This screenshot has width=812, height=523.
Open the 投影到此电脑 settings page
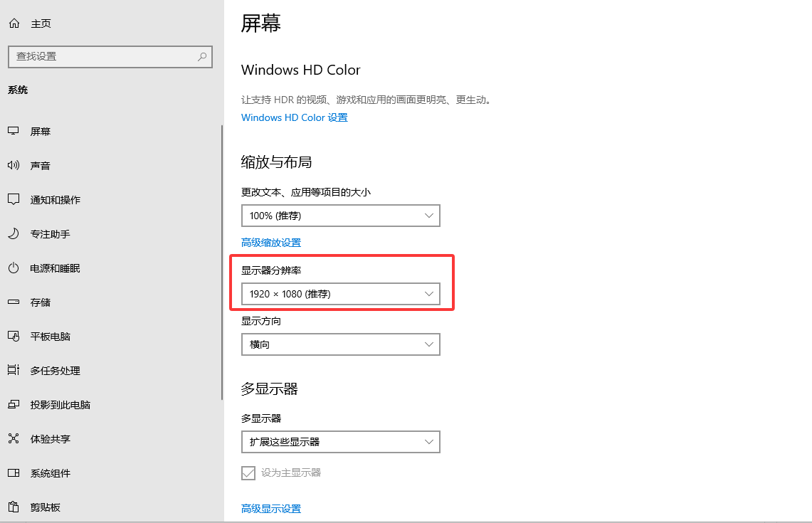click(60, 405)
